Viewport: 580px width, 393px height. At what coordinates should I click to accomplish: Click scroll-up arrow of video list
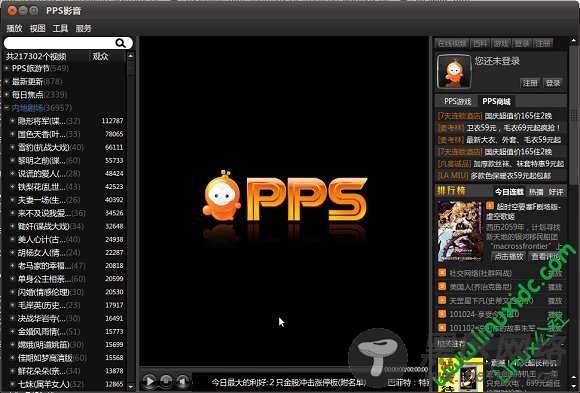coord(130,56)
